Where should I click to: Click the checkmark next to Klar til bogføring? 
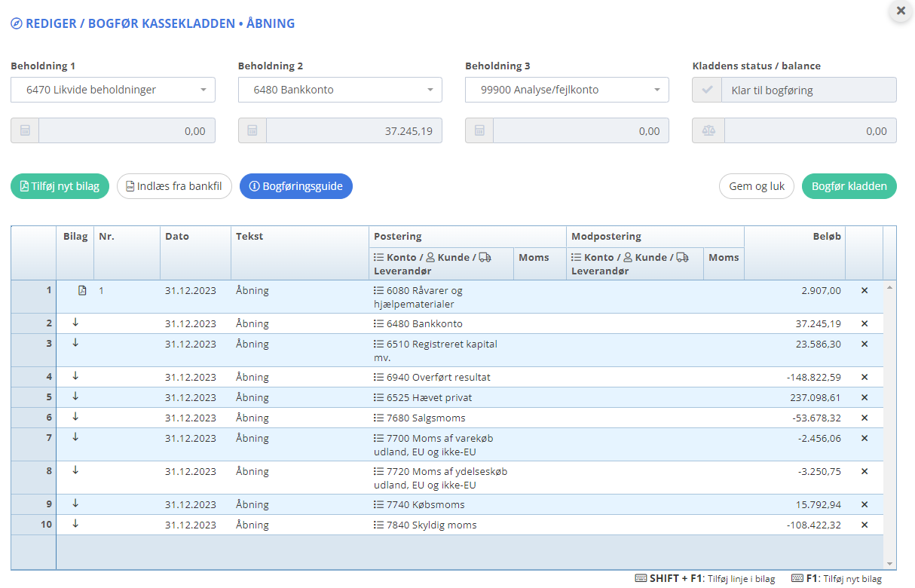(x=707, y=90)
